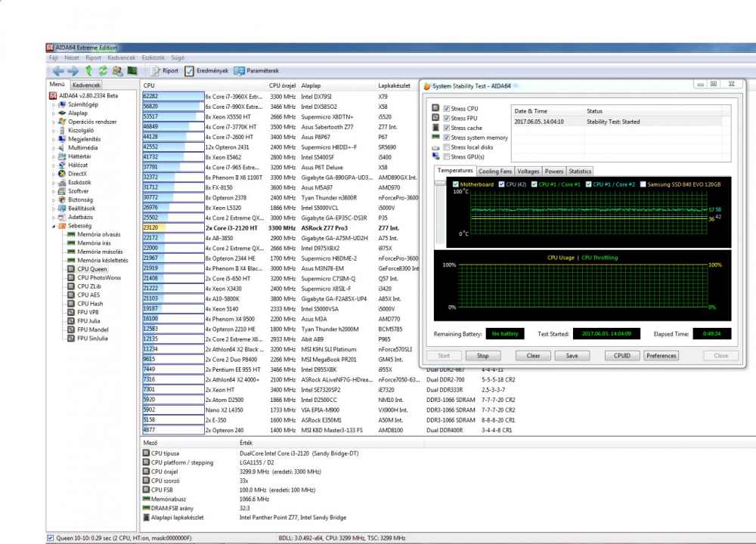Open Paraméterek in the toolbar
This screenshot has height=544, width=756.
256,71
